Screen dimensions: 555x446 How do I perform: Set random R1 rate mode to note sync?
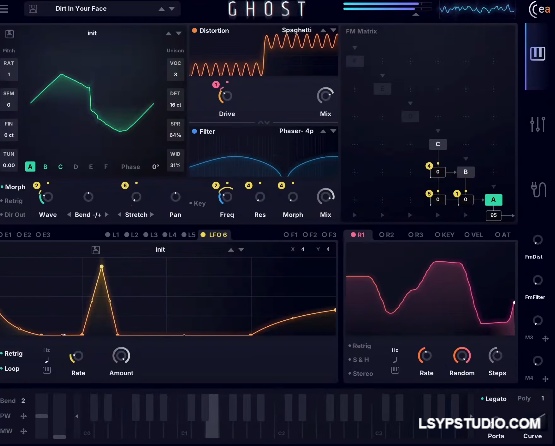click(x=395, y=360)
